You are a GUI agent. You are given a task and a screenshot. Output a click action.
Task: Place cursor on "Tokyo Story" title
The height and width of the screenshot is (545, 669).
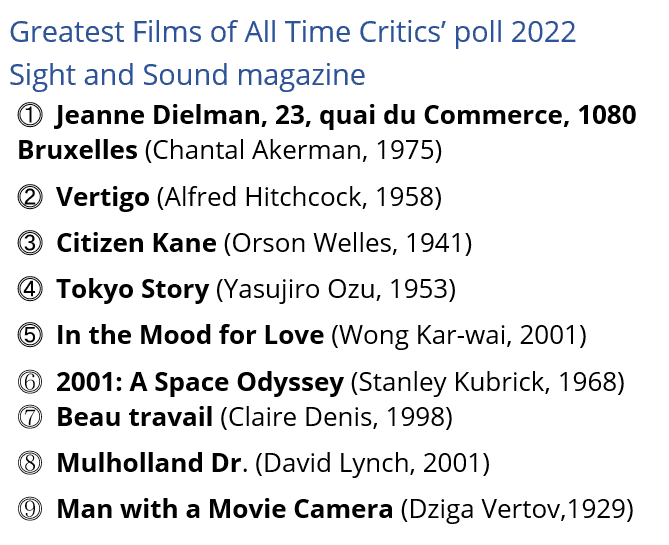point(132,290)
